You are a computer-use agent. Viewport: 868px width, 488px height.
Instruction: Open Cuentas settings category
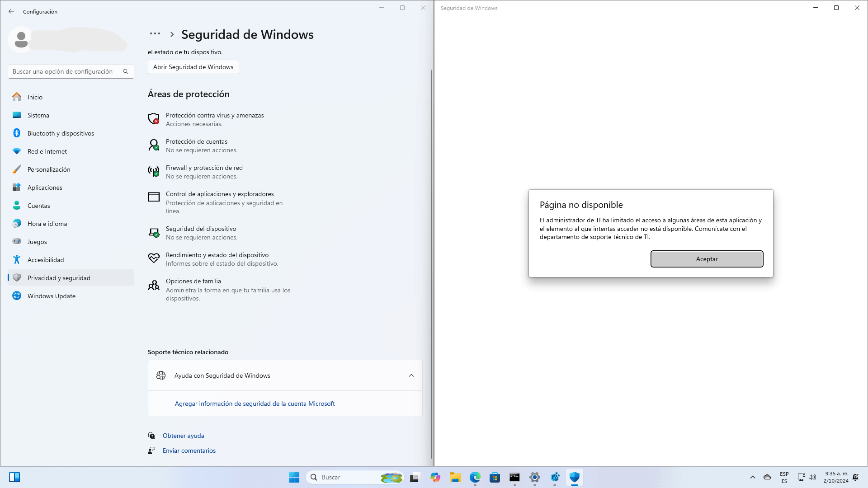point(71,206)
